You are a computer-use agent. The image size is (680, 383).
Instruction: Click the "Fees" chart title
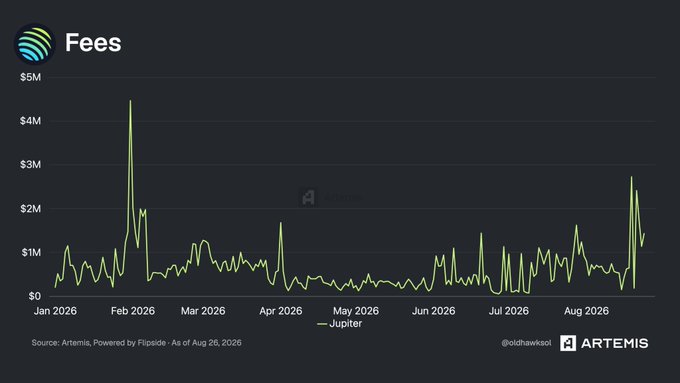[x=93, y=43]
